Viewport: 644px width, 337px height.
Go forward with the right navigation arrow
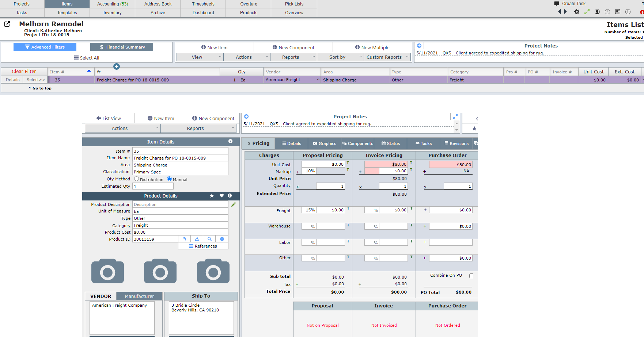[565, 12]
